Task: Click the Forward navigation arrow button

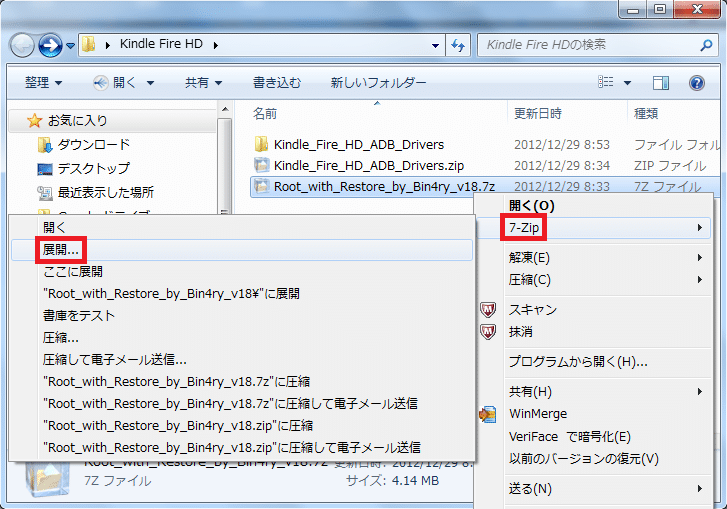Action: 51,45
